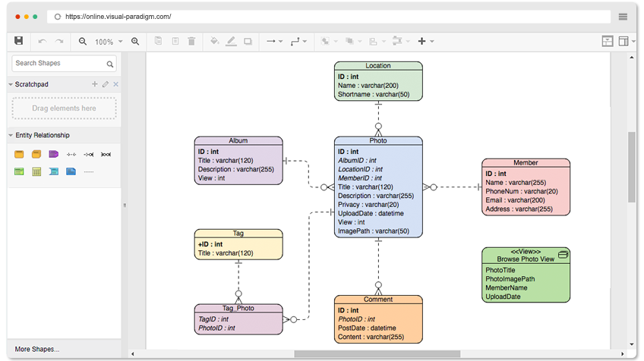Viewport: 644px width, 361px height.
Task: Pick the blue note shape
Action: (71, 171)
